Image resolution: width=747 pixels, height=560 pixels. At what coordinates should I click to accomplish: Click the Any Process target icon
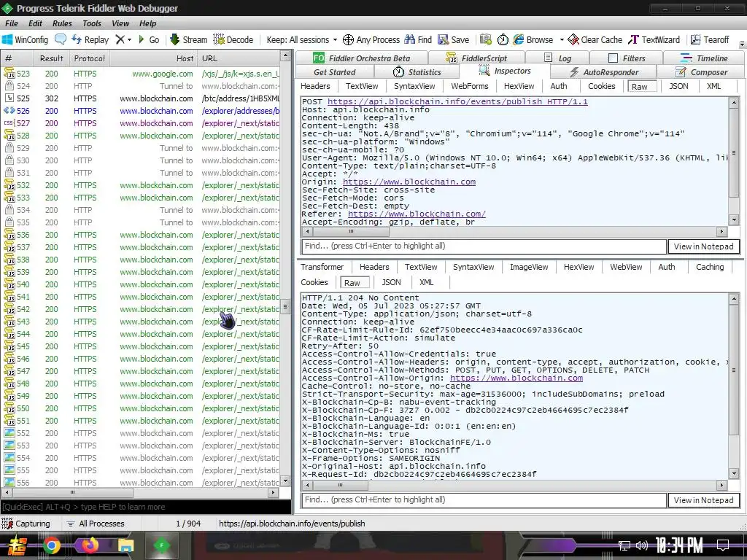point(348,39)
